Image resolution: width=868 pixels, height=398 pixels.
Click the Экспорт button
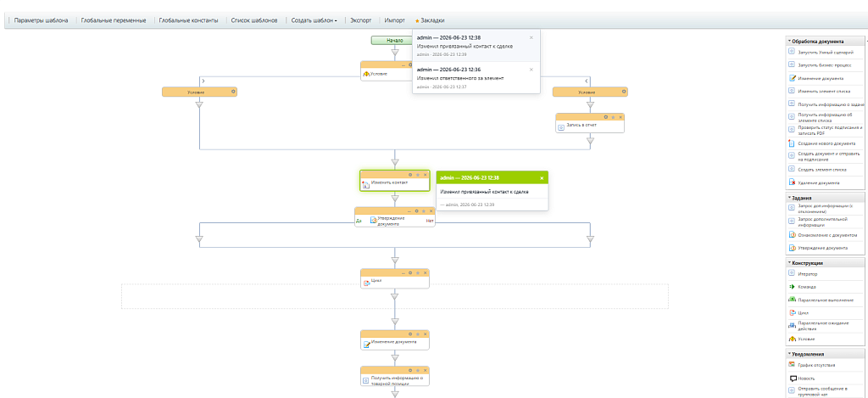coord(361,20)
